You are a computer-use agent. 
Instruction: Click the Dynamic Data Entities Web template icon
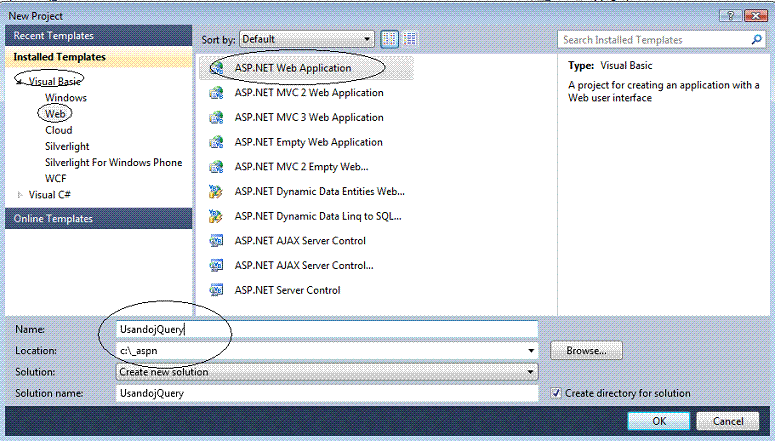coord(216,191)
